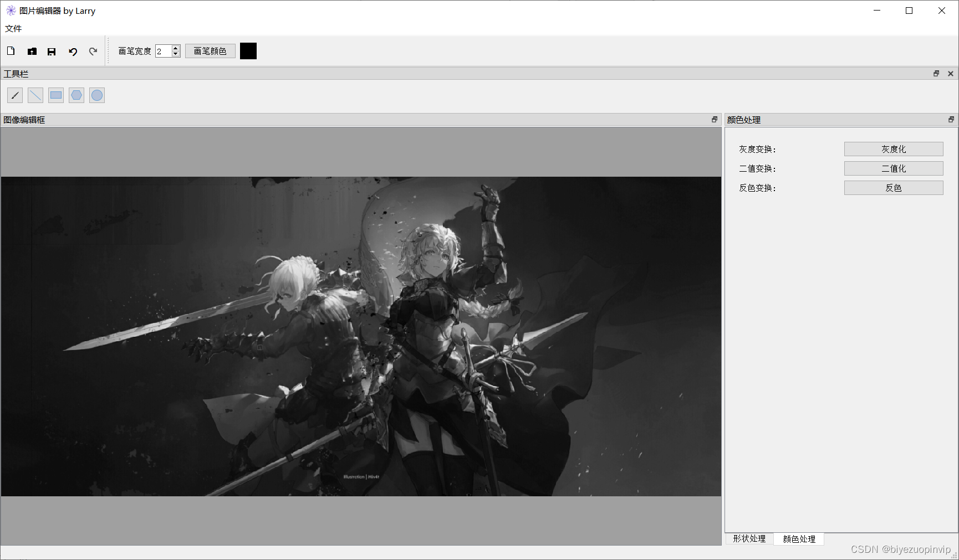Image resolution: width=959 pixels, height=560 pixels.
Task: Apply 反色 color inversion
Action: pyautogui.click(x=894, y=188)
